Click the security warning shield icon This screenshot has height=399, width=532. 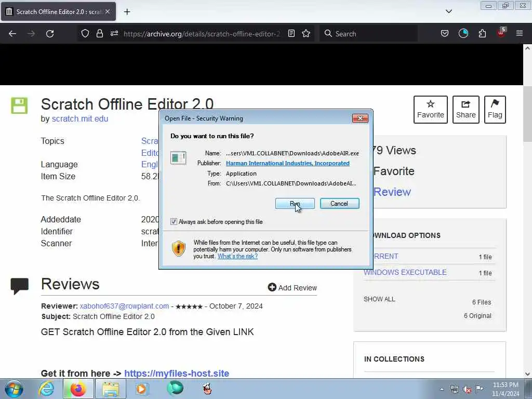pos(179,248)
